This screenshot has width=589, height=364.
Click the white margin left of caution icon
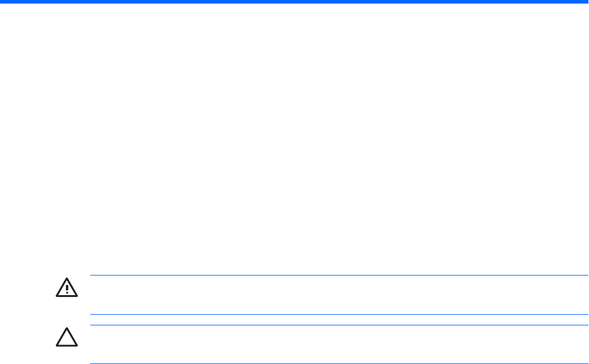point(28,337)
